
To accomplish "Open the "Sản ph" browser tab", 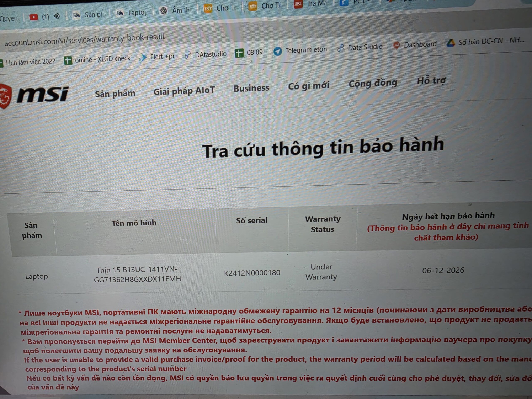I will [88, 15].
